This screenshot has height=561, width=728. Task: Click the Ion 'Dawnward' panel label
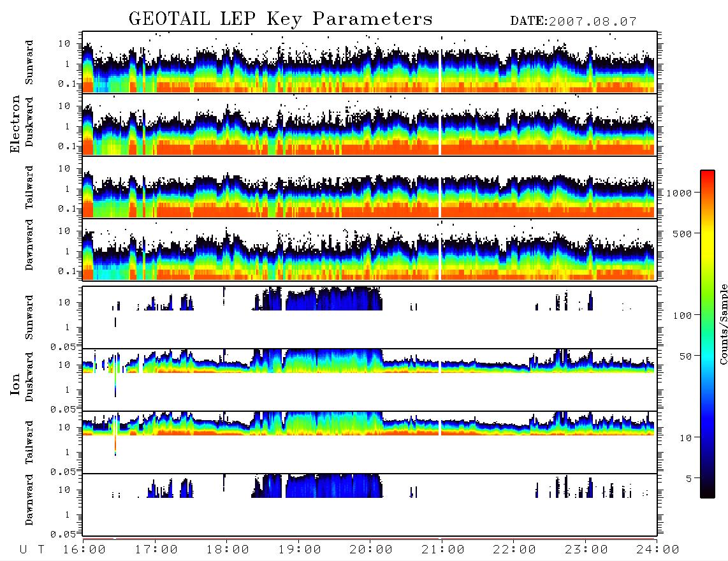click(29, 500)
